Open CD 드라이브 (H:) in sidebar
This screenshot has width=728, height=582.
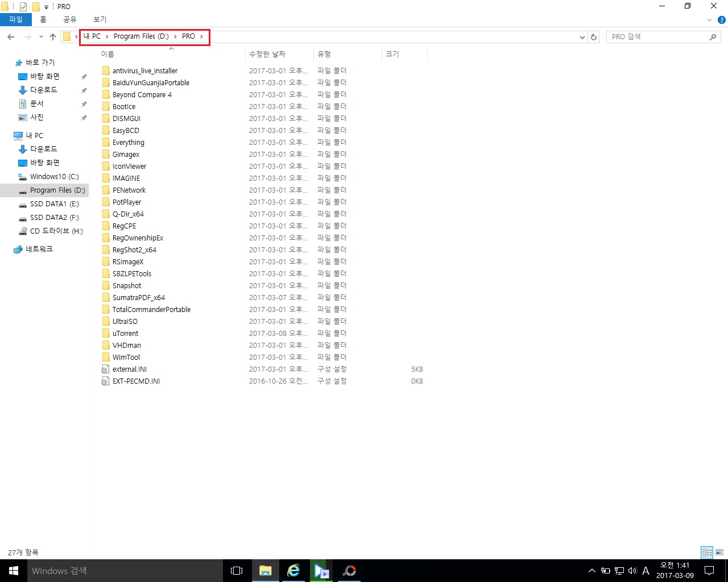(x=56, y=231)
